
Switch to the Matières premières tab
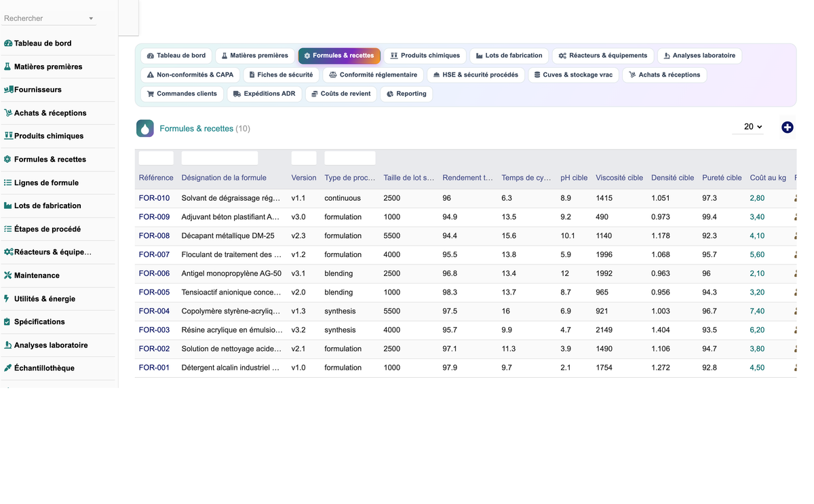click(255, 56)
